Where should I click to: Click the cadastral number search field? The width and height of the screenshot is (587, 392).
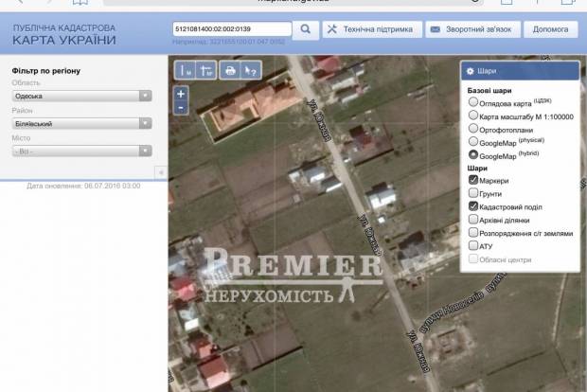tap(232, 29)
